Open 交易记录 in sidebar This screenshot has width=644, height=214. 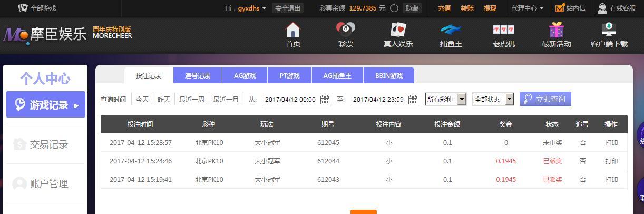[x=46, y=144]
